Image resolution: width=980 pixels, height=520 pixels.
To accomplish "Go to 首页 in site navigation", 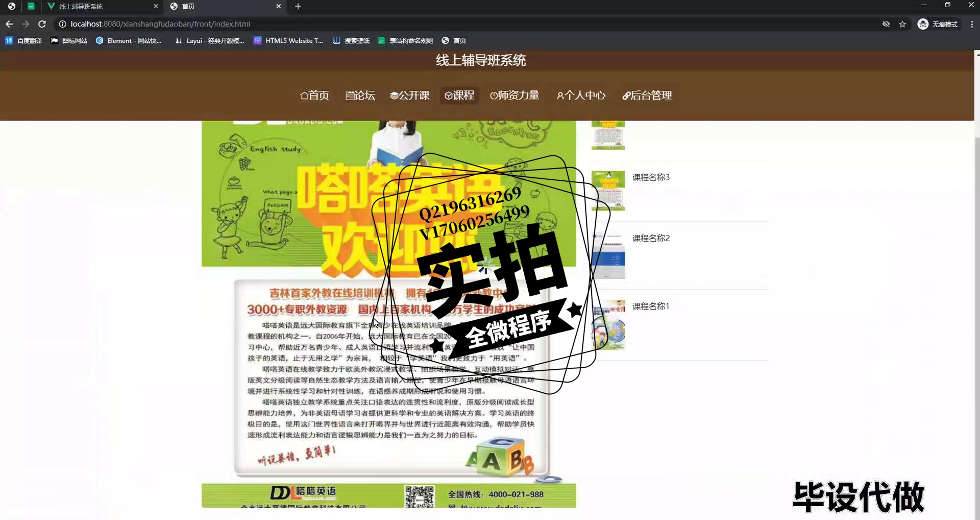I will (x=314, y=96).
